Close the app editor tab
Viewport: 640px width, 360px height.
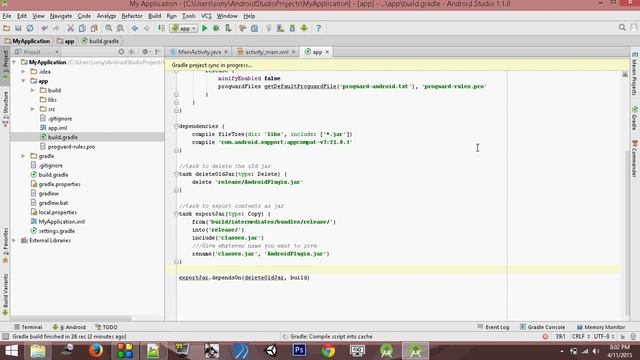tap(327, 52)
